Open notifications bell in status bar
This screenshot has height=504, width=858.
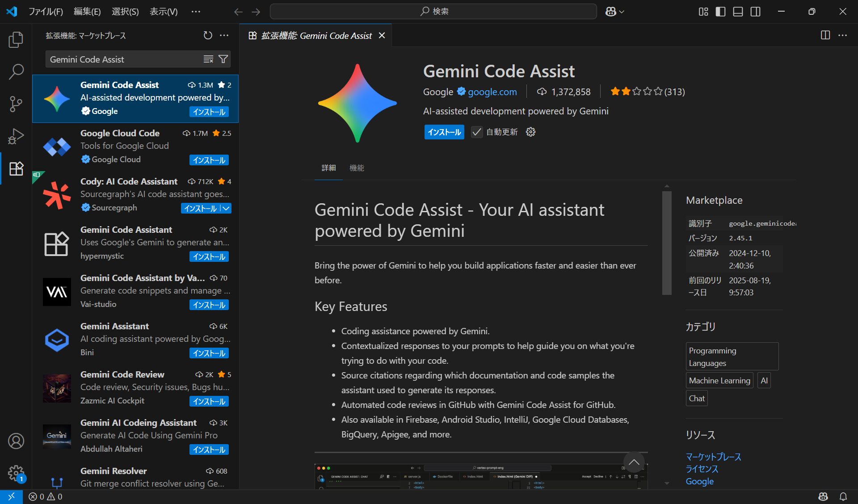click(843, 496)
